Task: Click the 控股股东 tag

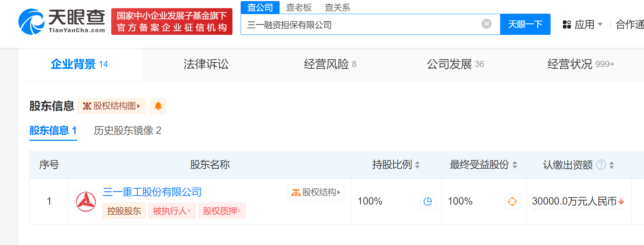Action: pos(124,211)
